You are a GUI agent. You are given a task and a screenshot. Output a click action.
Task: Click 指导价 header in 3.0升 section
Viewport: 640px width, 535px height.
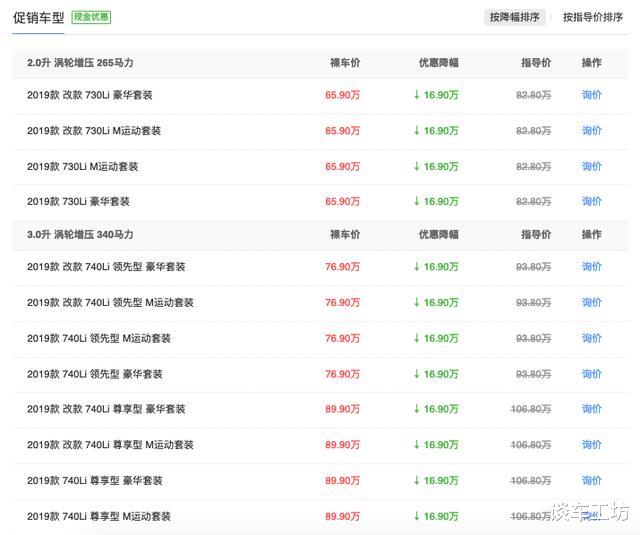pos(536,234)
